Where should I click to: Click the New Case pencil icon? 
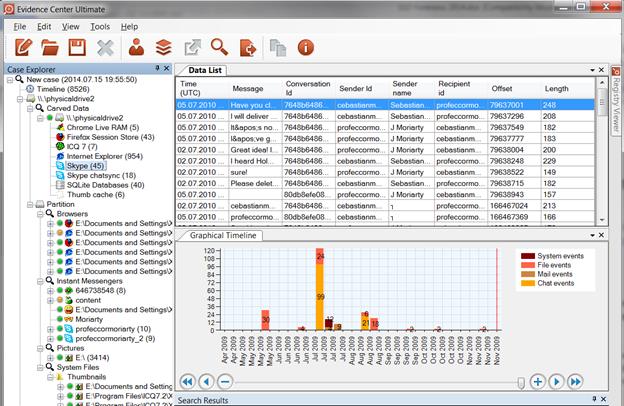click(x=23, y=47)
